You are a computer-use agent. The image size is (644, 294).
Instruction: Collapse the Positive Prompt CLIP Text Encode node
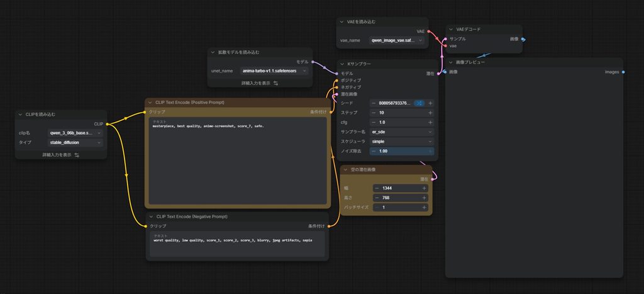click(x=150, y=103)
